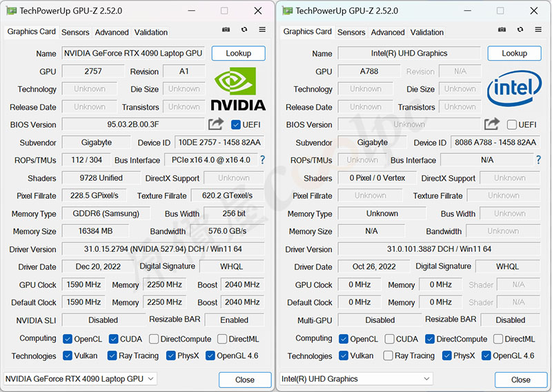Toggle the UEFI checkbox in the NVIDIA window
552x392 pixels.
(236, 125)
